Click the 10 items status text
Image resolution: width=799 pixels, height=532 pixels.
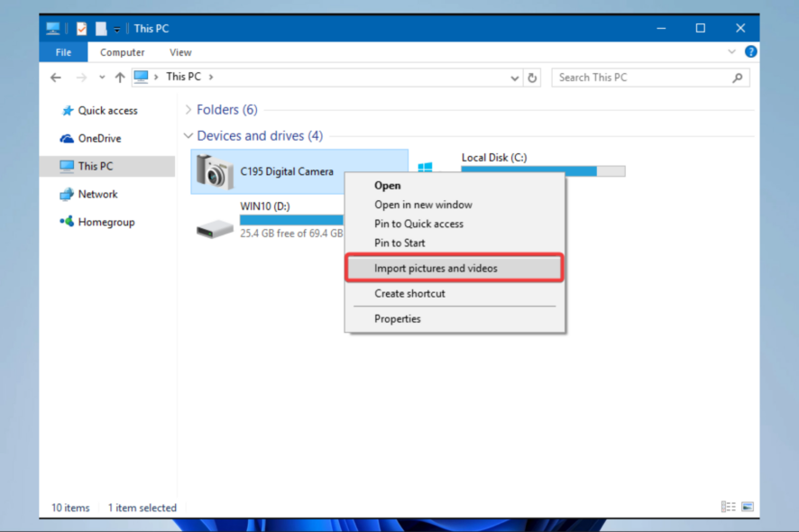click(x=70, y=508)
